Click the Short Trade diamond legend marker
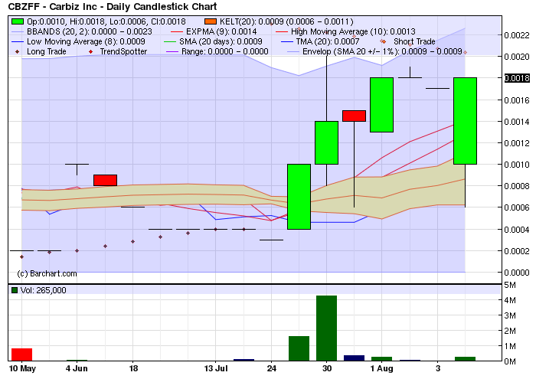 [x=383, y=41]
